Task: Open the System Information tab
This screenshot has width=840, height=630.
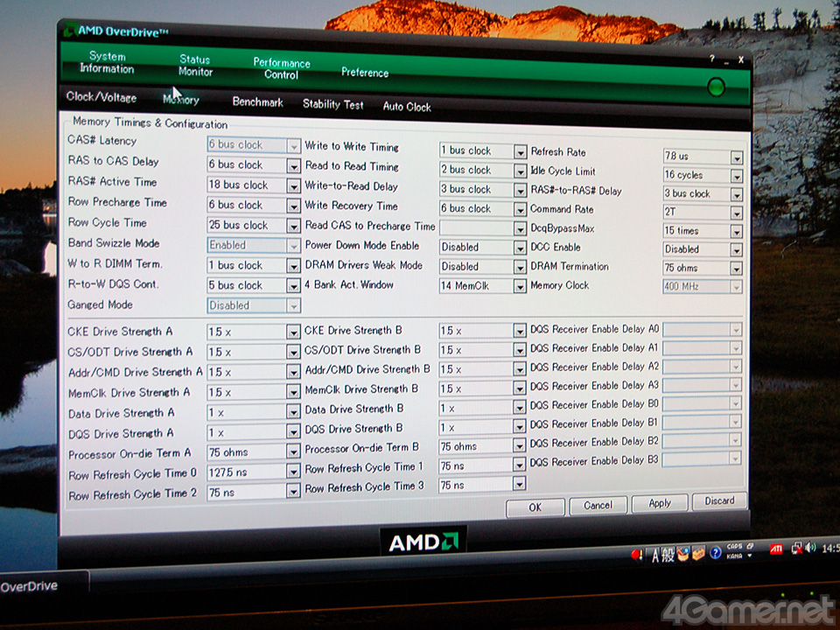Action: click(107, 62)
